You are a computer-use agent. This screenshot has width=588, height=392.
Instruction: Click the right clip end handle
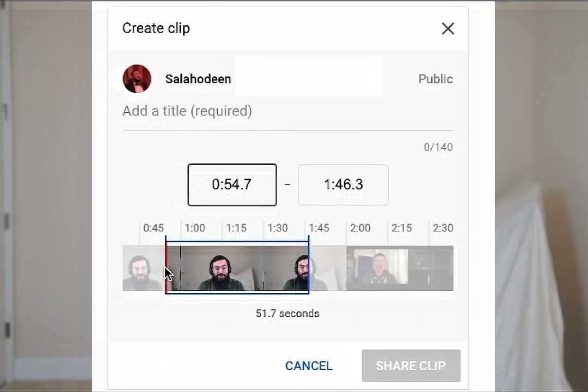pyautogui.click(x=308, y=265)
